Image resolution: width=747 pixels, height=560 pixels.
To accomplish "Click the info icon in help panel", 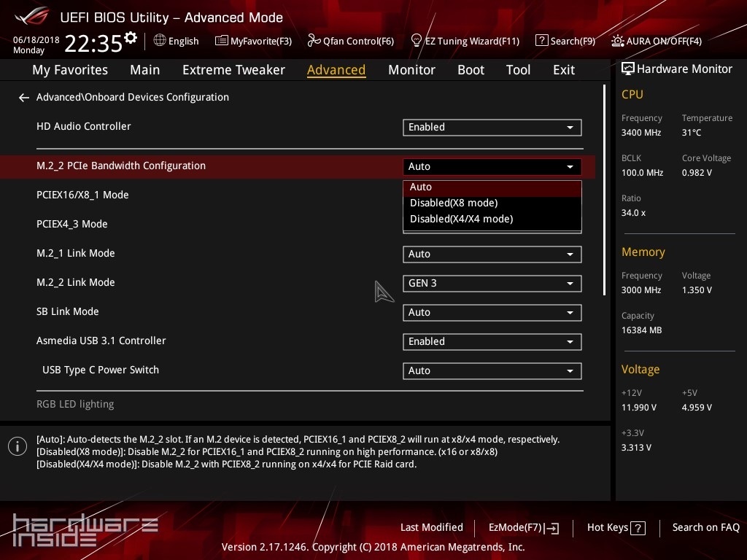I will (18, 446).
